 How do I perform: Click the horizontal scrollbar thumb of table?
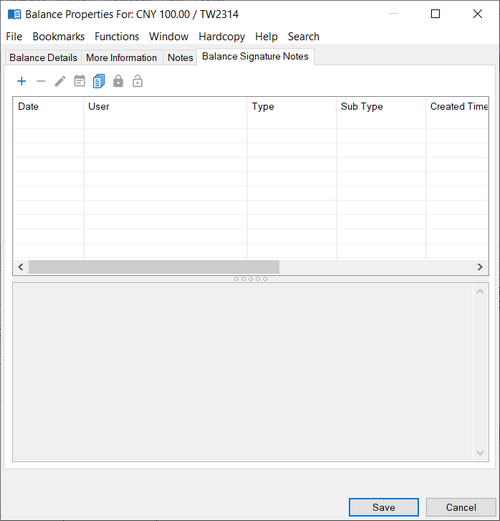click(154, 267)
